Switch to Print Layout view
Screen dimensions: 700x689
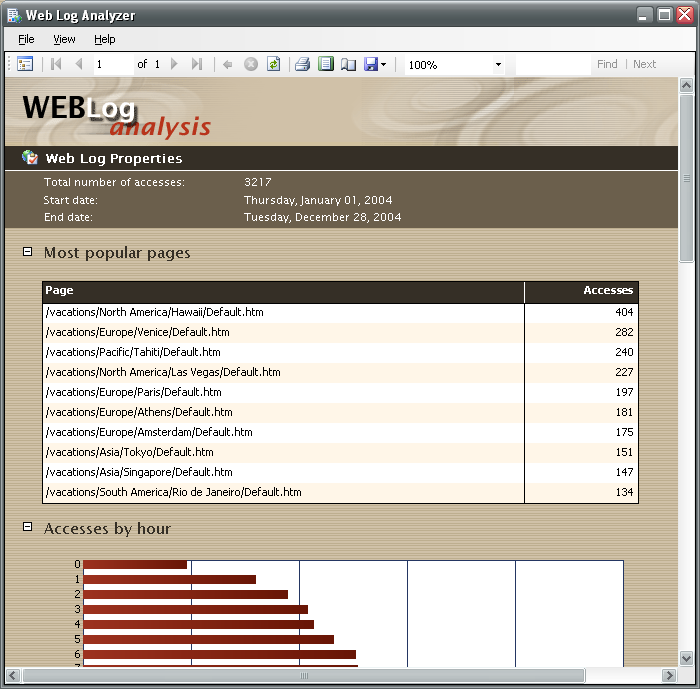(325, 64)
